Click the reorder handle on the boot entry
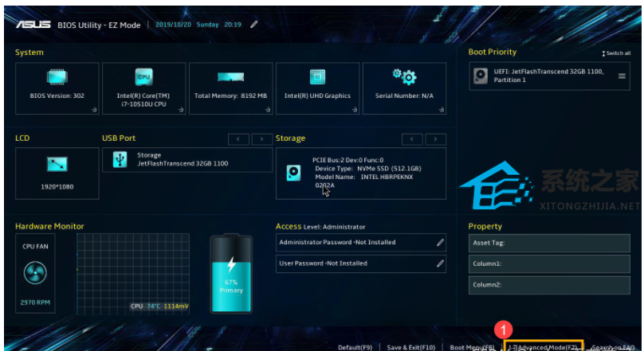Viewport: 644px width, 351px height. 622,76
